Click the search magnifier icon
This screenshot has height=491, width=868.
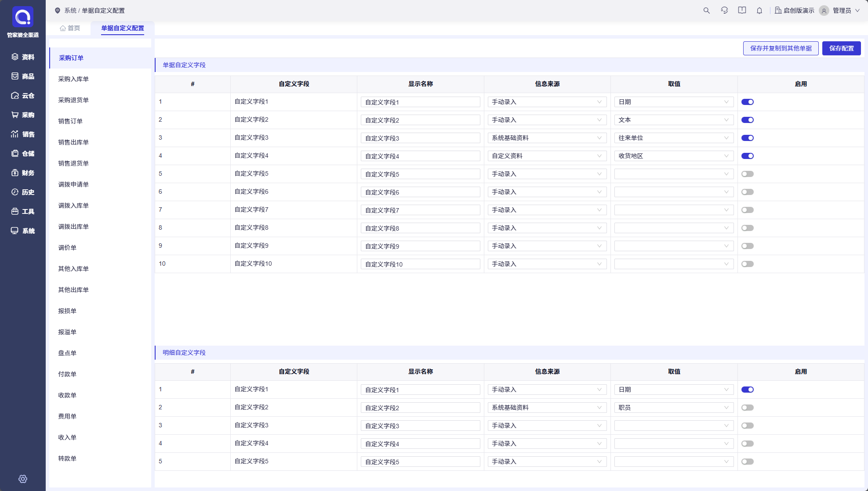tap(707, 11)
